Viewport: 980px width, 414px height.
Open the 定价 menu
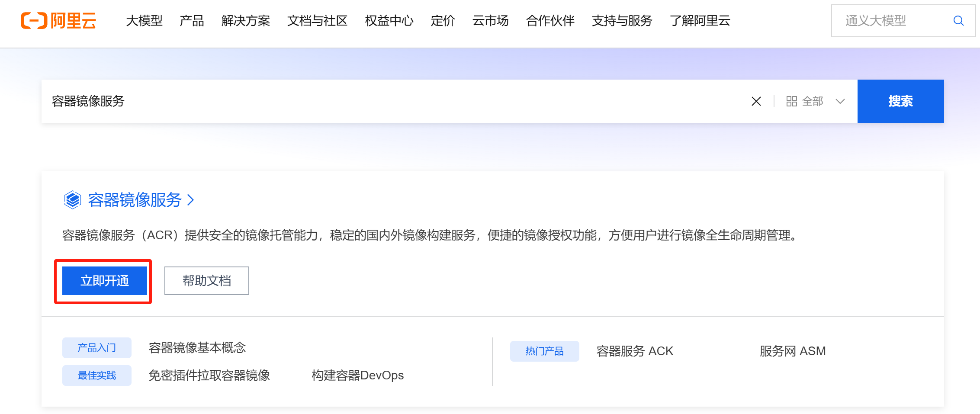(x=443, y=21)
